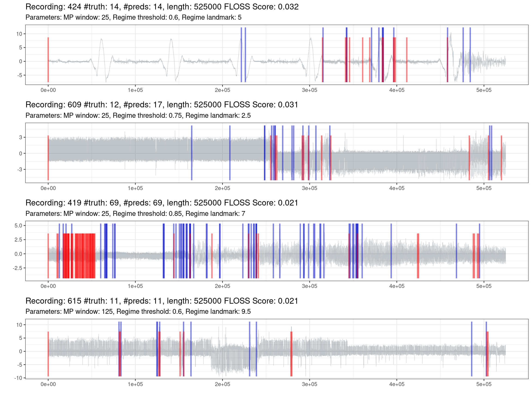Click blue marker near 1.6e+05 in Recording 615
Image resolution: width=532 pixels, height=399 pixels.
click(191, 349)
